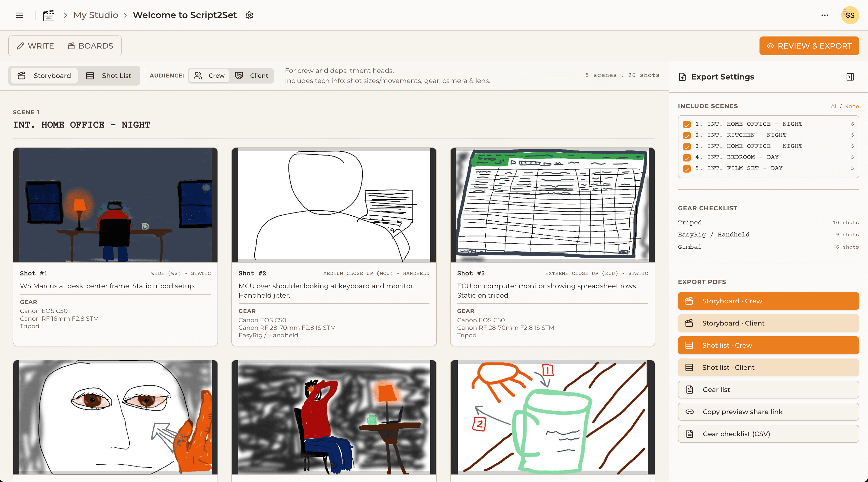
Task: Switch to the Shot List tab
Action: click(x=109, y=75)
